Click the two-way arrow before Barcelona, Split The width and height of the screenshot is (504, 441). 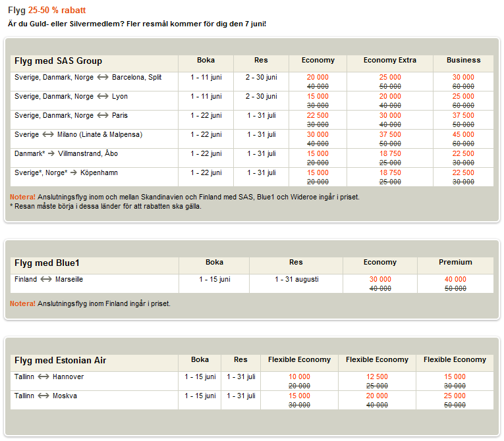point(103,78)
